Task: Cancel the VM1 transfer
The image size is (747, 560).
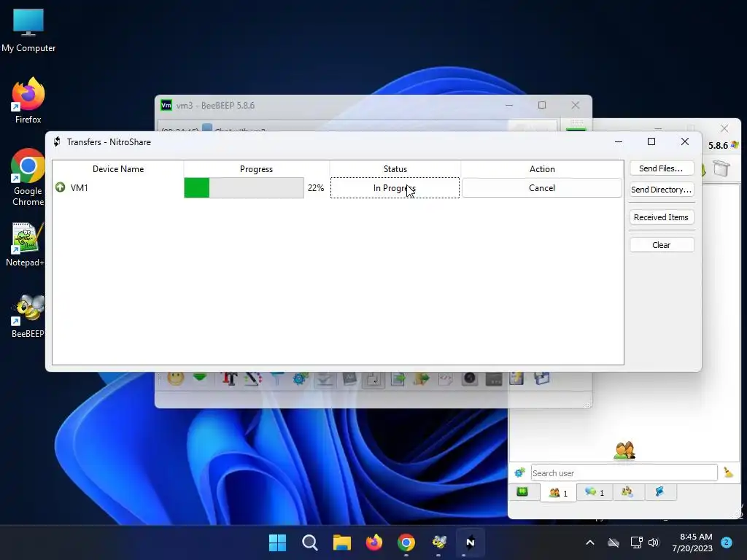Action: point(542,188)
